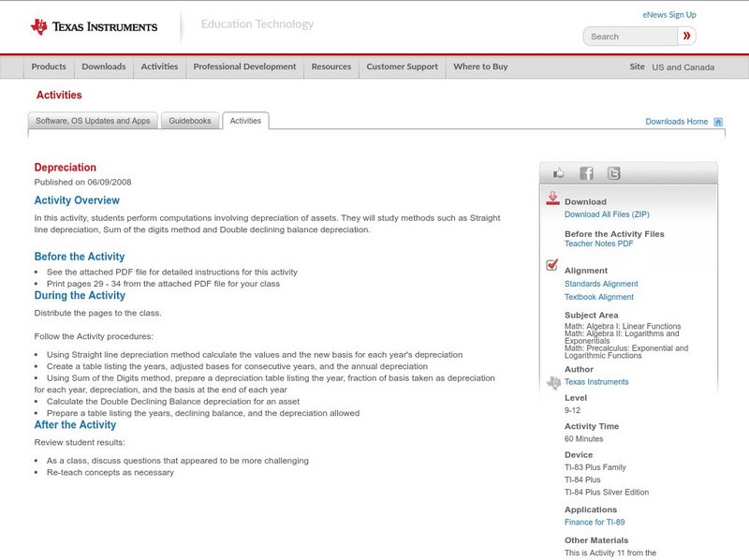Follow the eNews Sign Up link

click(x=669, y=15)
